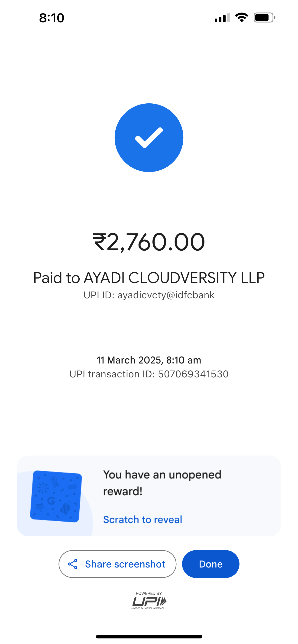Tap the blue payment success checkmark

149,138
